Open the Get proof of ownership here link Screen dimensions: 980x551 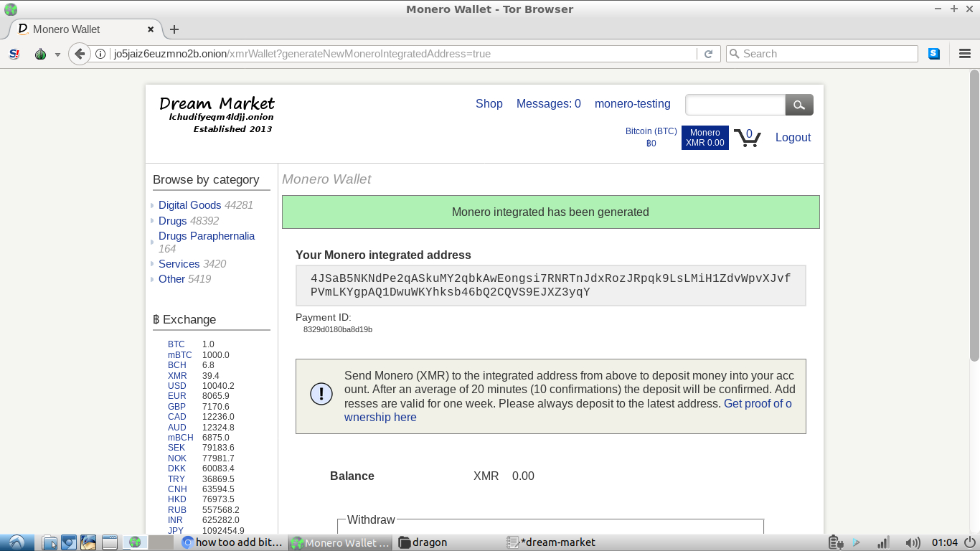[568, 410]
